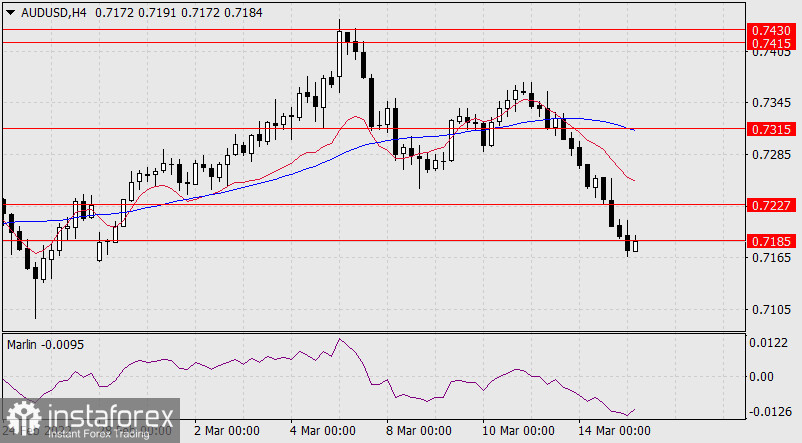Click the red 0.7315 price level tag
The image size is (802, 443).
(772, 129)
